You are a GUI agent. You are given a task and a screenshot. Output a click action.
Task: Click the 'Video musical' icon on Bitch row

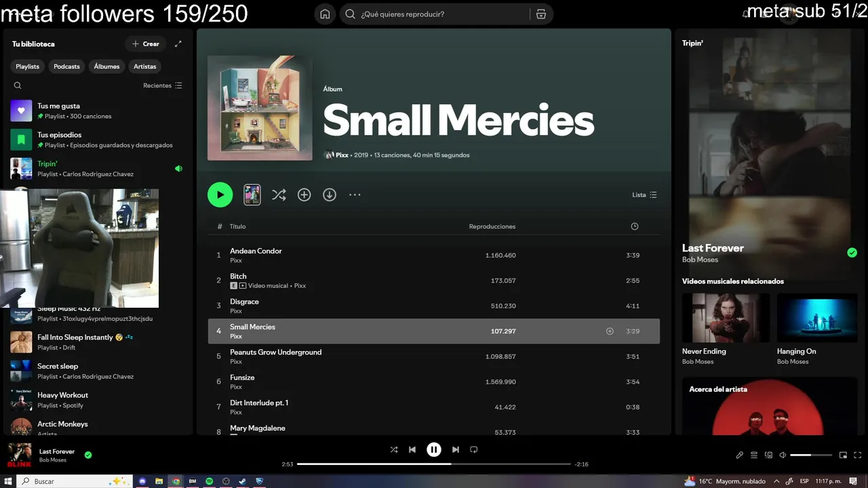click(x=243, y=286)
